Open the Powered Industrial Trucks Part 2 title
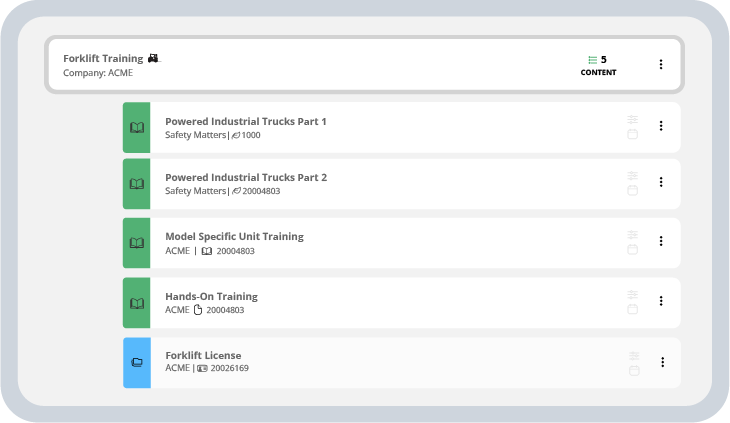This screenshot has width=730, height=423. tap(245, 177)
